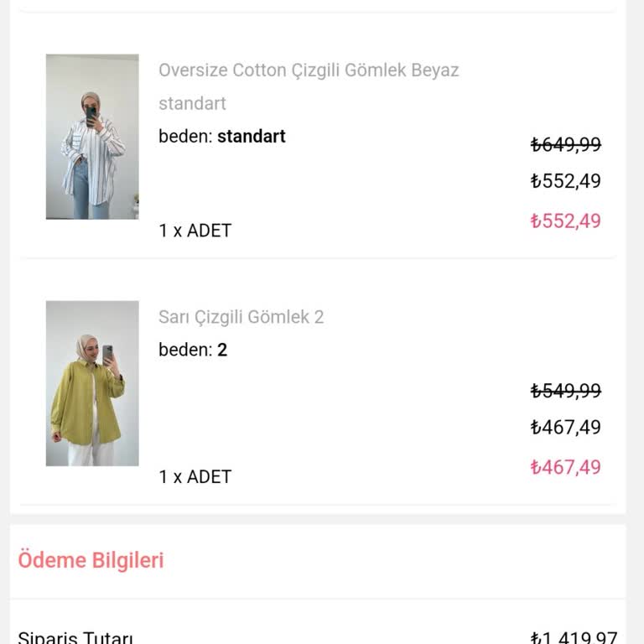Click the Oversize Cotton Çizgili Gömlek Beyaz title
644x644 pixels.
(x=309, y=70)
